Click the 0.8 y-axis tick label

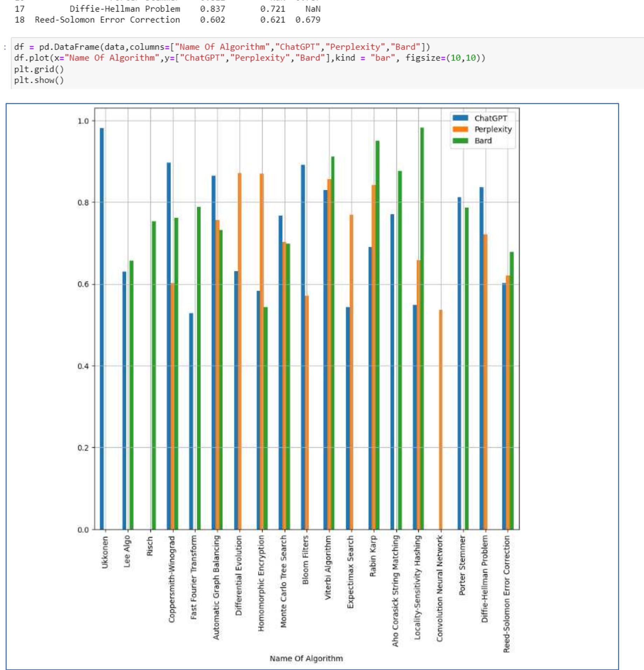[83, 203]
